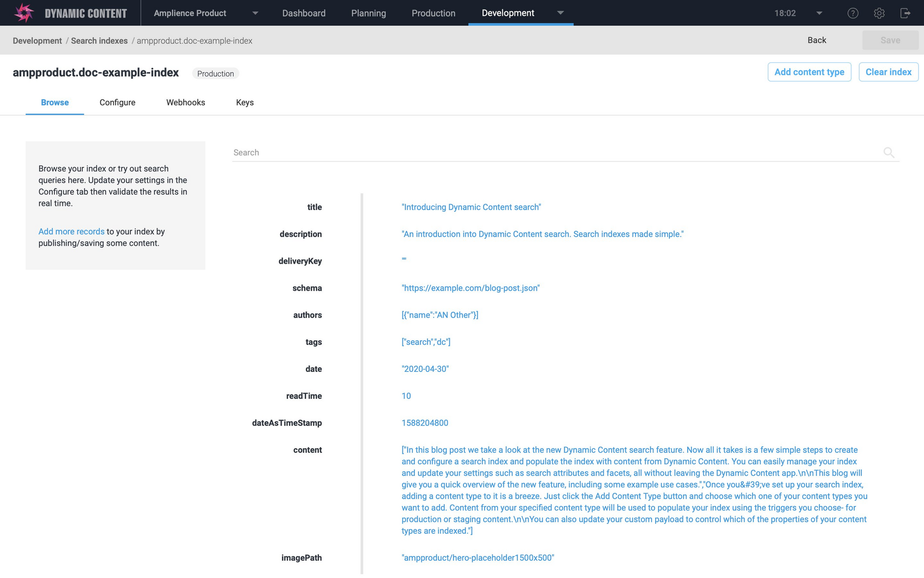This screenshot has height=578, width=924.
Task: Click the "Introducing Dynamic Content search" title value
Action: pos(471,207)
